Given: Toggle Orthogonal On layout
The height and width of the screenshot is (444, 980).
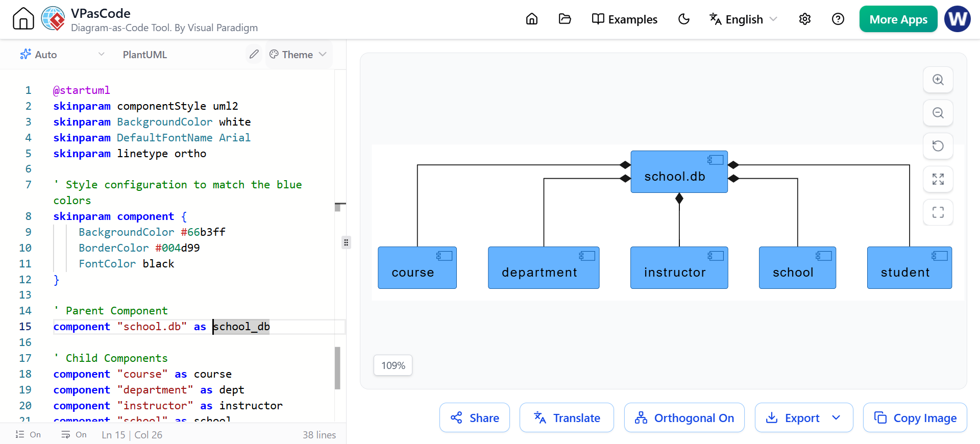Looking at the screenshot, I should tap(684, 418).
